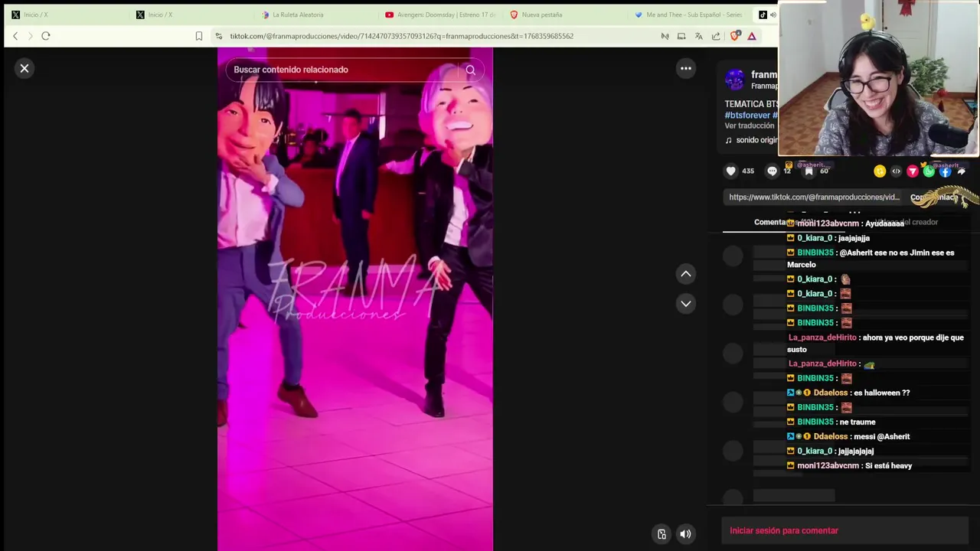The height and width of the screenshot is (551, 980).
Task: Open the Brave Shields lion icon
Action: click(x=735, y=36)
